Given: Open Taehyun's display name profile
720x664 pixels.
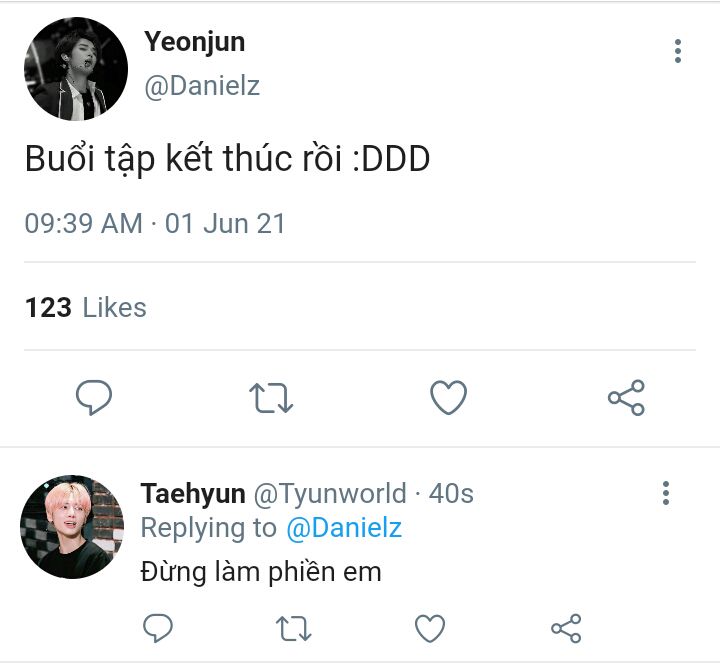Looking at the screenshot, I should pyautogui.click(x=193, y=494).
